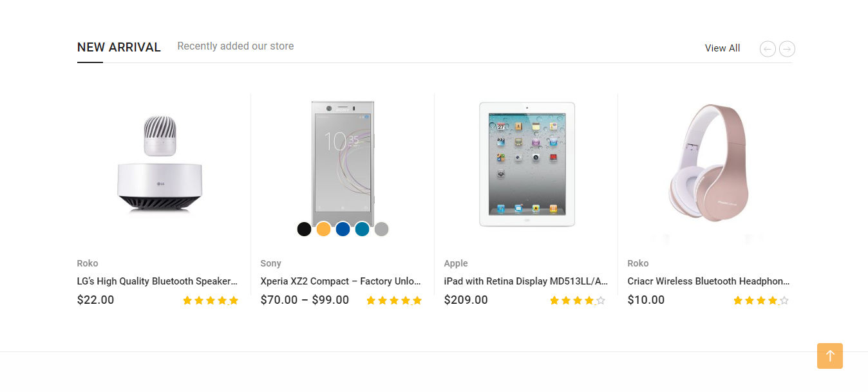Click the scroll-to-top arrow button
Image resolution: width=868 pixels, height=392 pixels.
pos(829,356)
